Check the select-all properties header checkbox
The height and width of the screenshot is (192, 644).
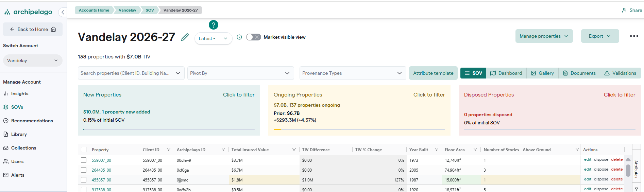click(84, 150)
